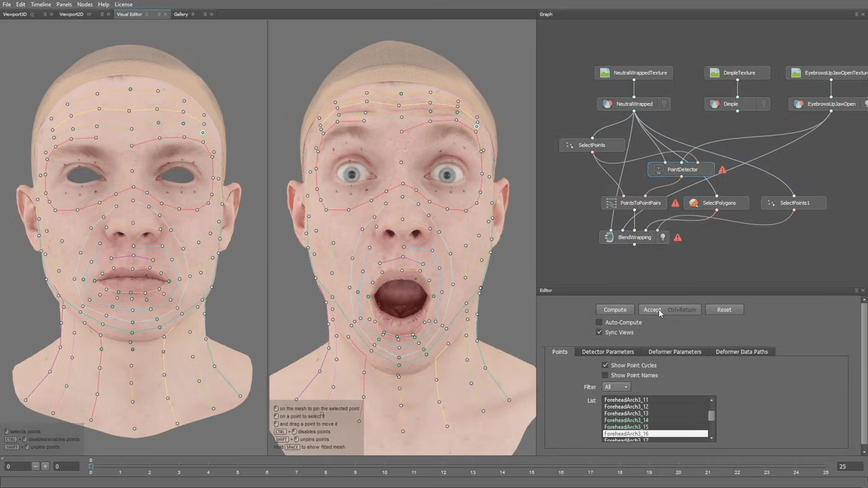Open the Timeline menu
This screenshot has height=488, width=868.
click(41, 4)
